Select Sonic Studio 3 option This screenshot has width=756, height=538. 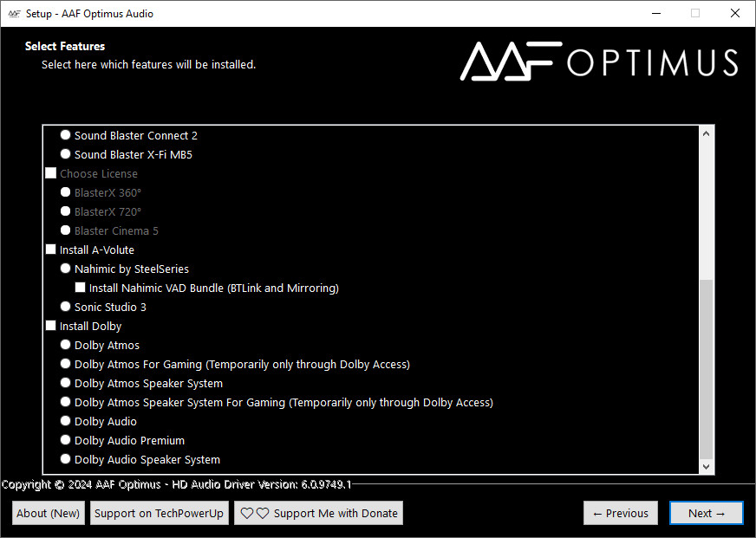point(66,307)
